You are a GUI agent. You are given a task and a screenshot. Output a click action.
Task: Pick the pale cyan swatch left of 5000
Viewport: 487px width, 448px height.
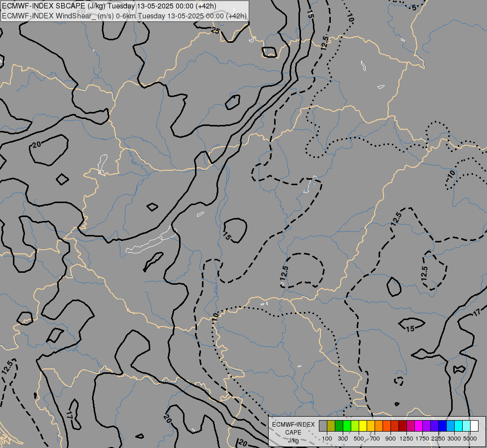[x=466, y=426]
